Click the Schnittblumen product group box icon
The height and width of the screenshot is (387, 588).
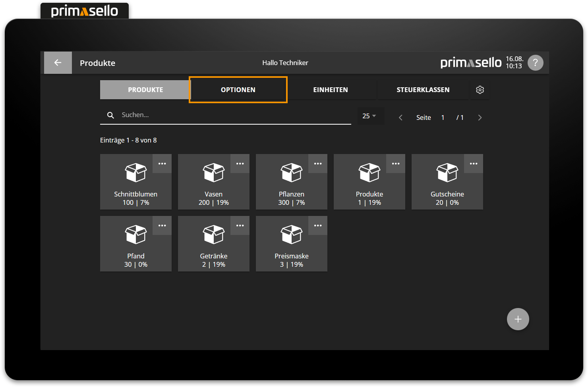(x=135, y=172)
